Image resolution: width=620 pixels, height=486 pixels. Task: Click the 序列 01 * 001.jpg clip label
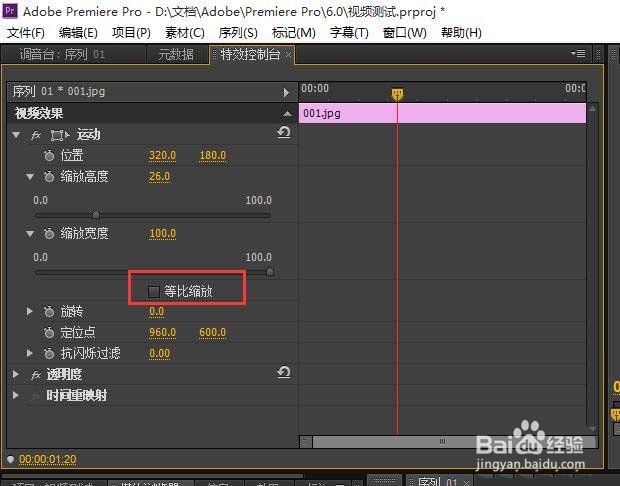tap(59, 91)
